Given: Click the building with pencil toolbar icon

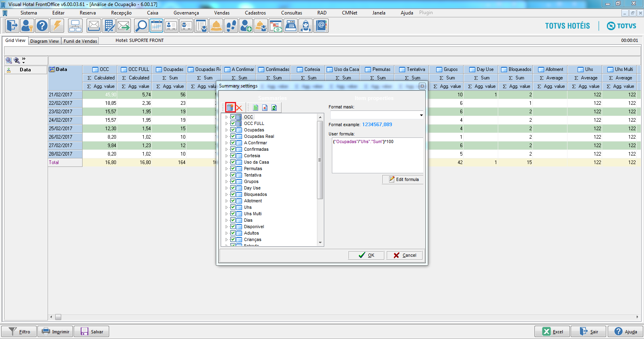Looking at the screenshot, I should coord(109,26).
